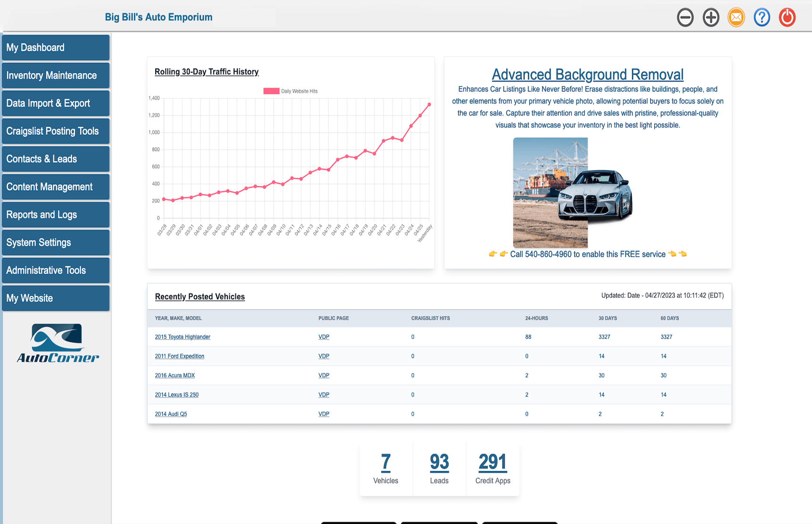Open the 2015 Toyota Highlander listing
Image resolution: width=812 pixels, height=524 pixels.
(x=183, y=337)
